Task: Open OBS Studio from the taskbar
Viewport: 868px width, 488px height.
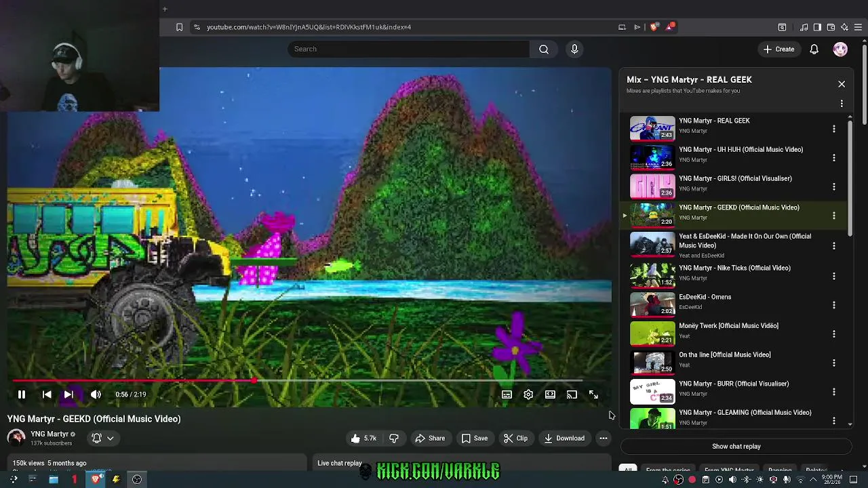Action: (137, 479)
